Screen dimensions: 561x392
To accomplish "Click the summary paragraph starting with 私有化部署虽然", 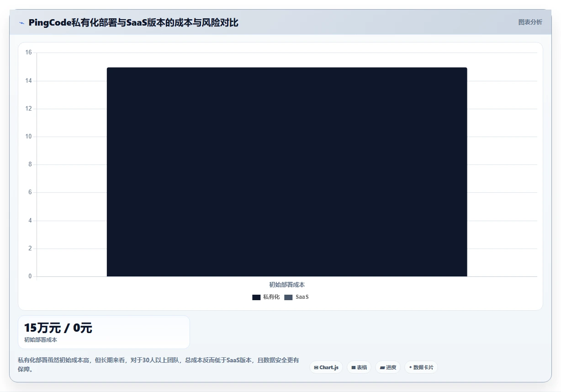I will click(x=159, y=365).
